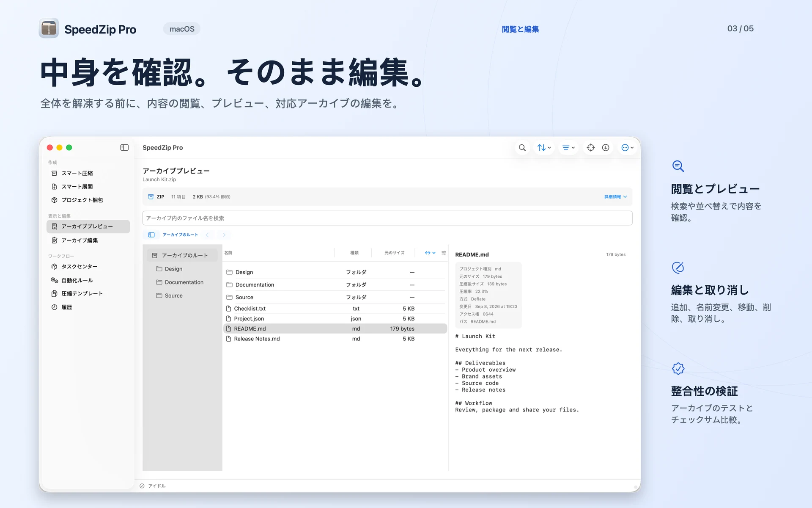
Task: Click the README.md preview title
Action: (x=472, y=254)
